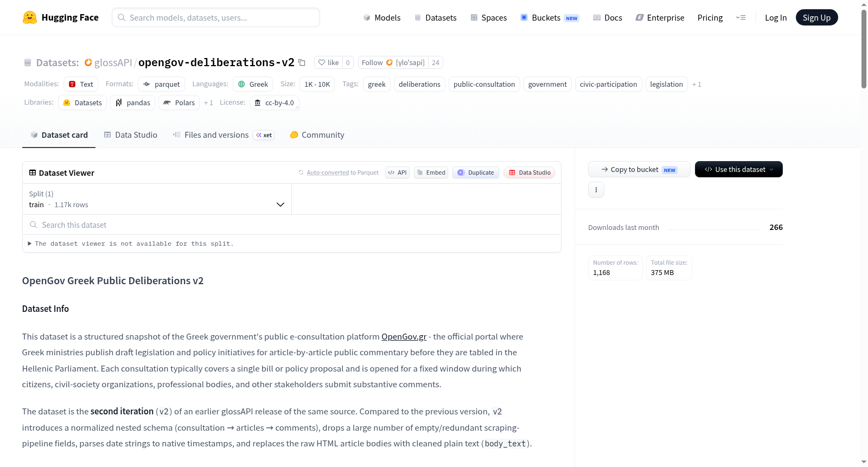Click the follower count 24
Screen dimensions: 868x467
coord(436,62)
